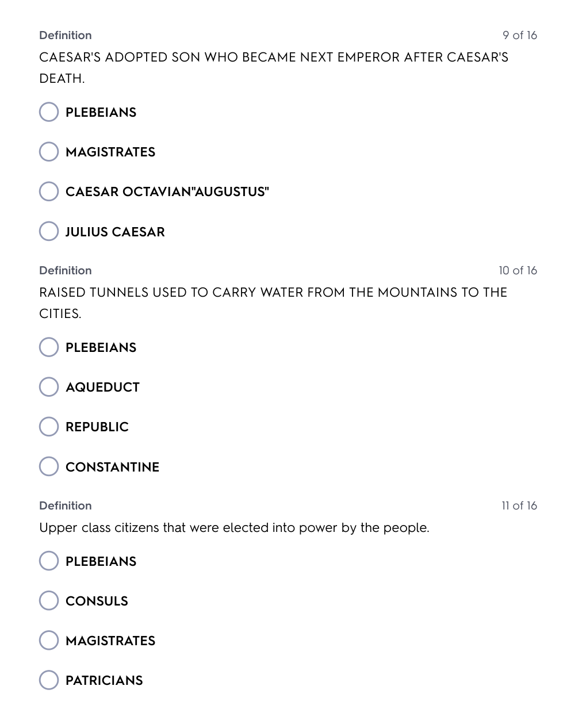Screen dimensions: 563x728
Task: Pick the CONSTANTINE answer
Action: point(49,466)
